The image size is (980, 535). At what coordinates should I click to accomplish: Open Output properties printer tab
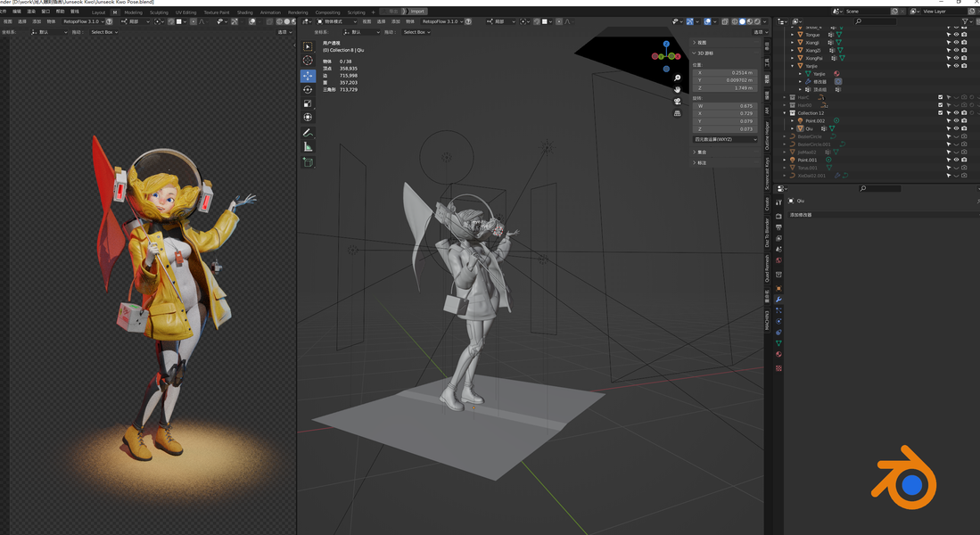(x=778, y=227)
